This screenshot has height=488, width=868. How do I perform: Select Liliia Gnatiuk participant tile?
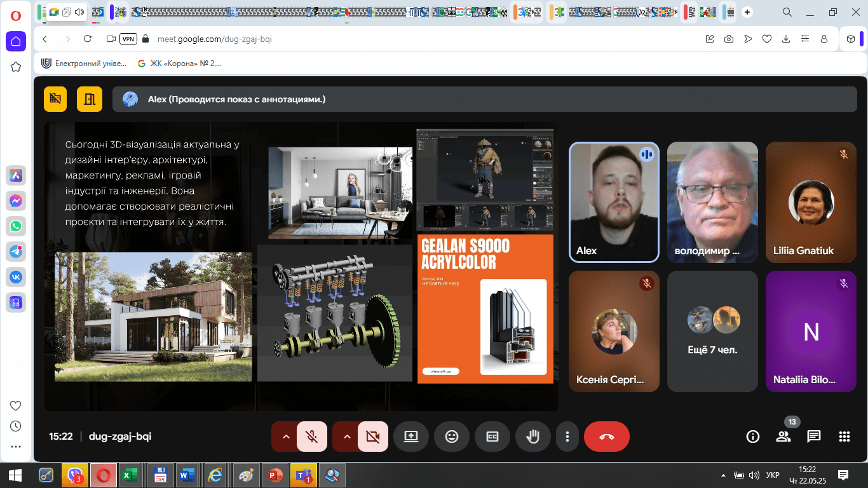[811, 202]
